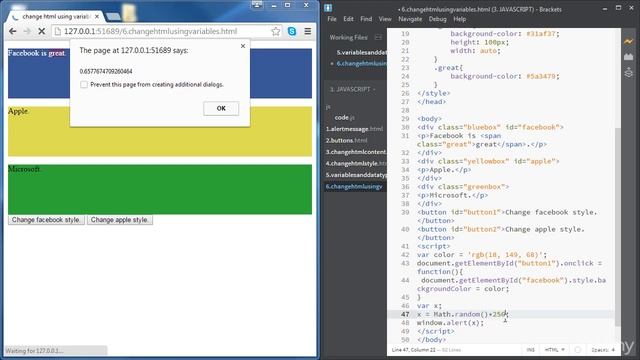Click the Chrome forward arrow
The height and width of the screenshot is (360, 640).
pos(27,31)
